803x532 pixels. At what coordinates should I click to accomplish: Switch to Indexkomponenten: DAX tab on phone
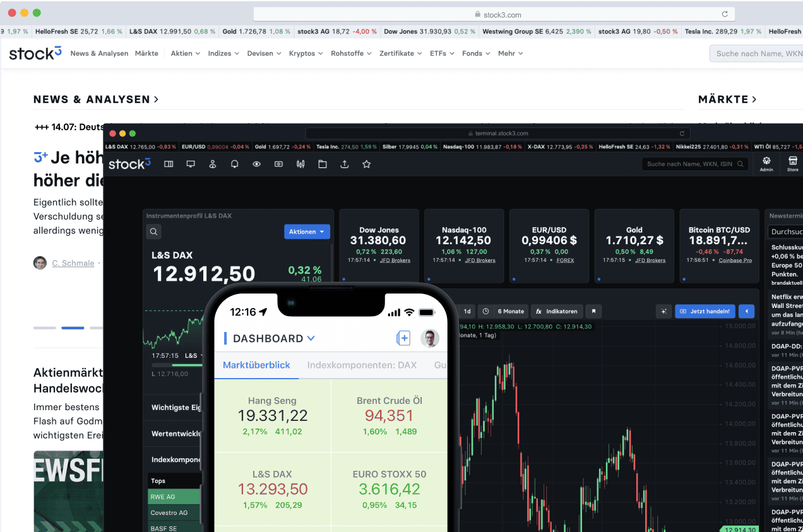coord(362,365)
